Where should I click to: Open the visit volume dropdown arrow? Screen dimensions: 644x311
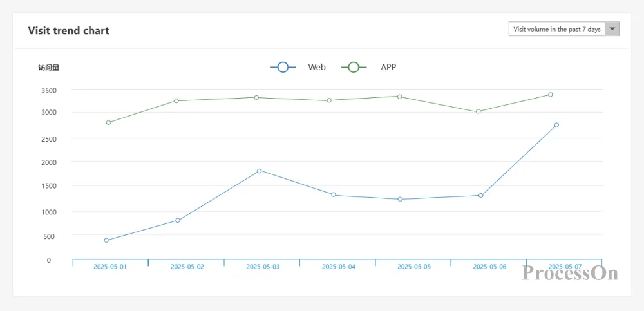tap(612, 29)
